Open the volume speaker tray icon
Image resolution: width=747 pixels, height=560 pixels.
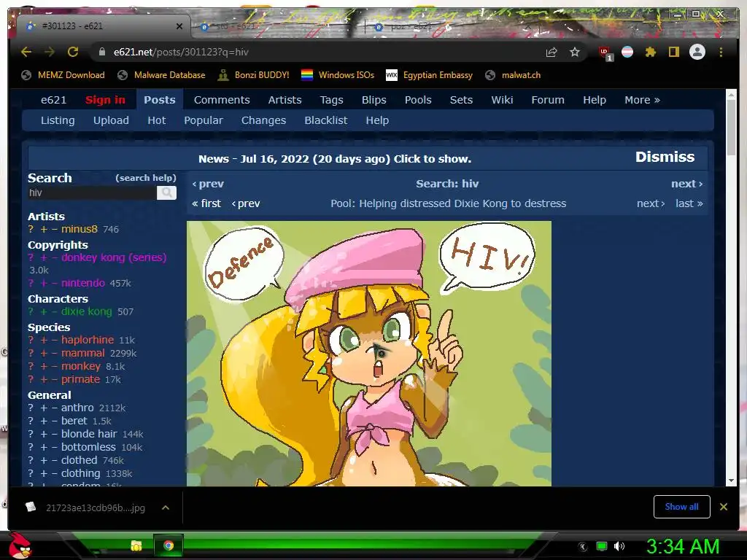[619, 546]
